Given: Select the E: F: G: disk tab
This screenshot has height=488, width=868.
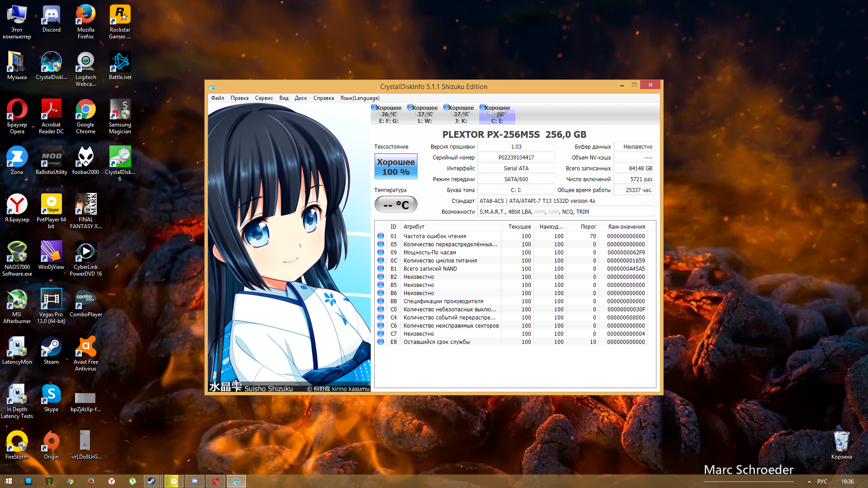Looking at the screenshot, I should (388, 114).
